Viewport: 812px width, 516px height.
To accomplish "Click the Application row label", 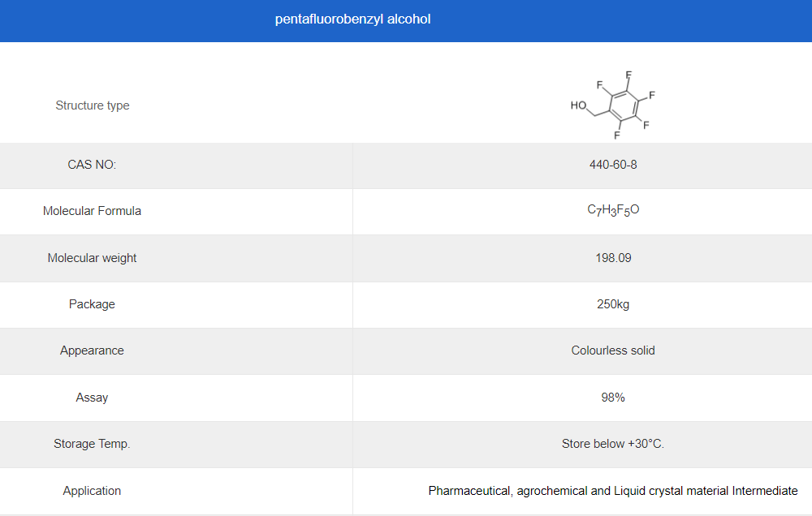I will 92,491.
